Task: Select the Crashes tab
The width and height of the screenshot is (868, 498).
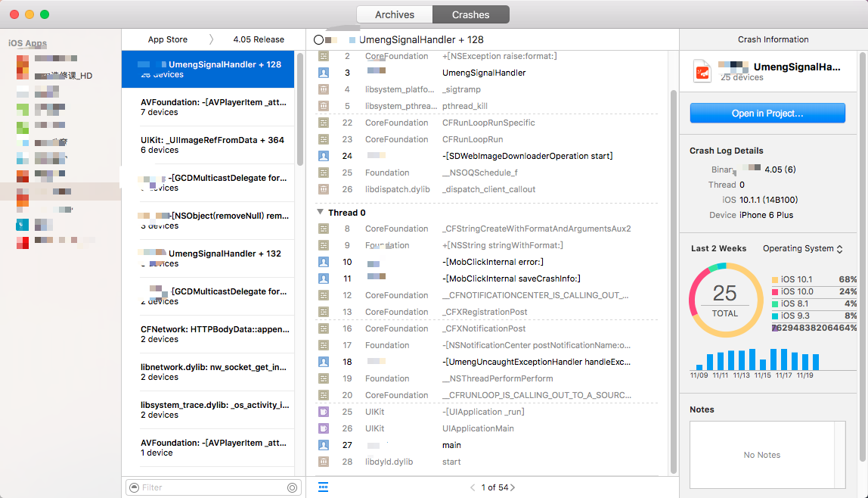Action: 470,15
